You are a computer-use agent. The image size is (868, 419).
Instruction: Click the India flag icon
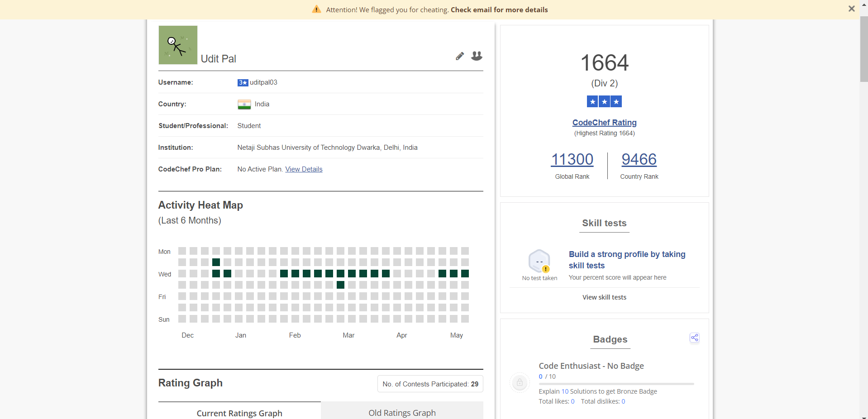point(244,105)
